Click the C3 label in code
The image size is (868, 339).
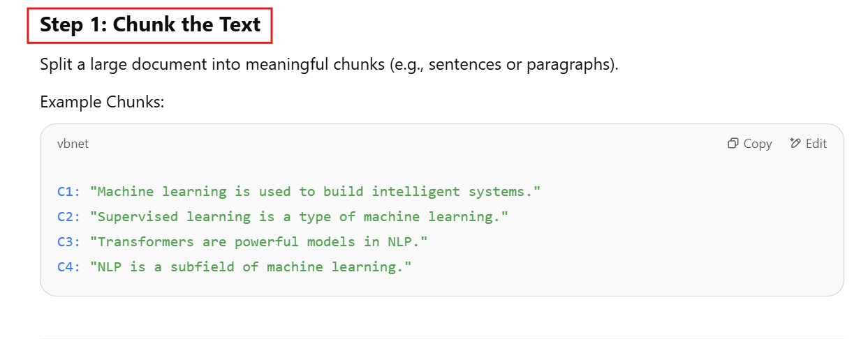click(68, 241)
